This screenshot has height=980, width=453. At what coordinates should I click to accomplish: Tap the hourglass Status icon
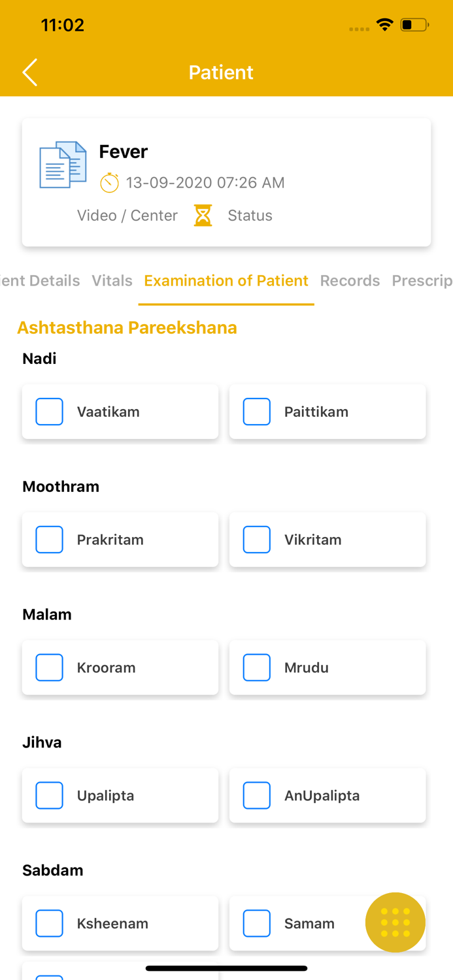click(203, 215)
